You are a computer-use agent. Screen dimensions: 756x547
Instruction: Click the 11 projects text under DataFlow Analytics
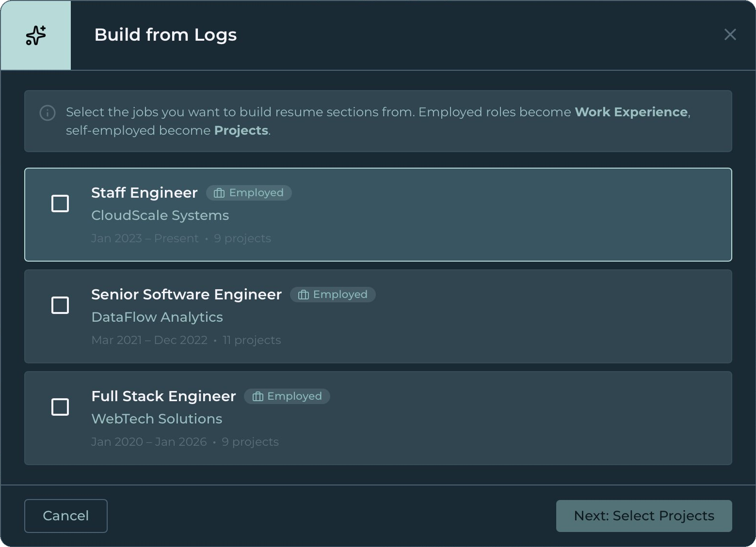pyautogui.click(x=252, y=340)
